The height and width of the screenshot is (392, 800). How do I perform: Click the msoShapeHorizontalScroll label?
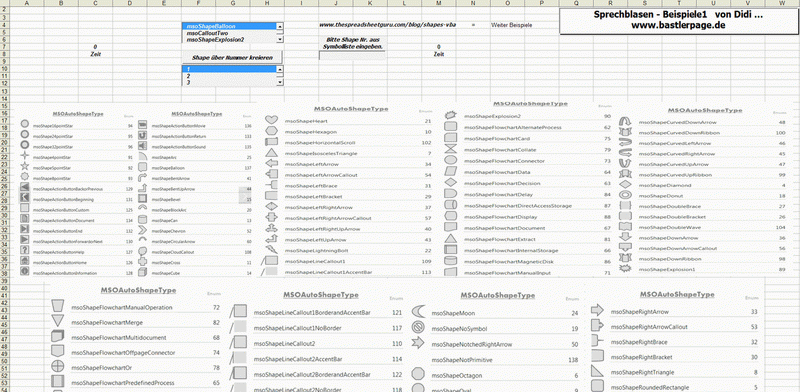pyautogui.click(x=313, y=142)
